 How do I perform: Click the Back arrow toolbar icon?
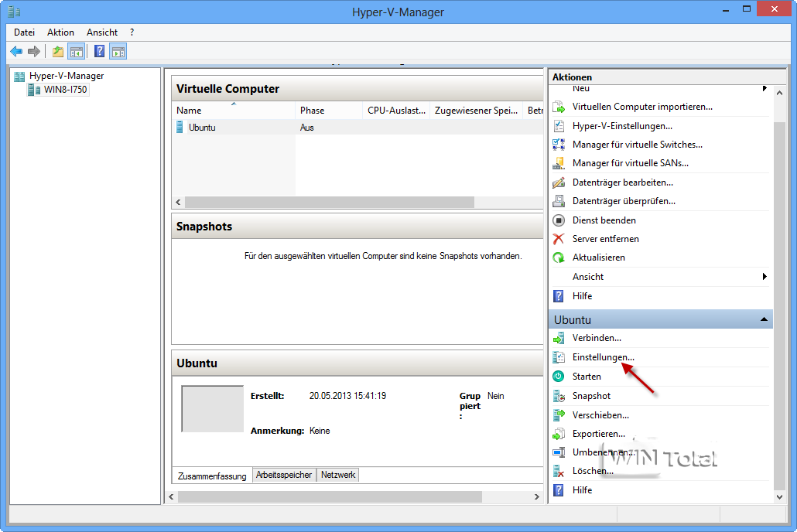(16, 51)
